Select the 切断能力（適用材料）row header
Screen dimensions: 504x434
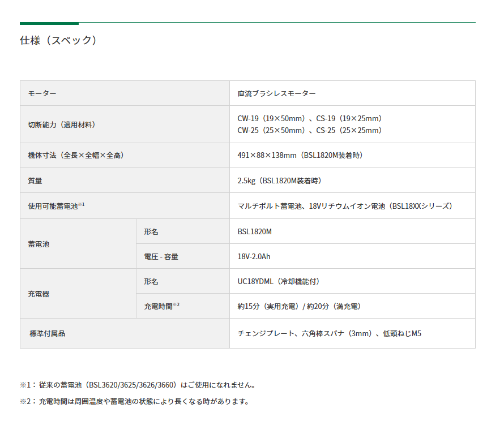63,124
